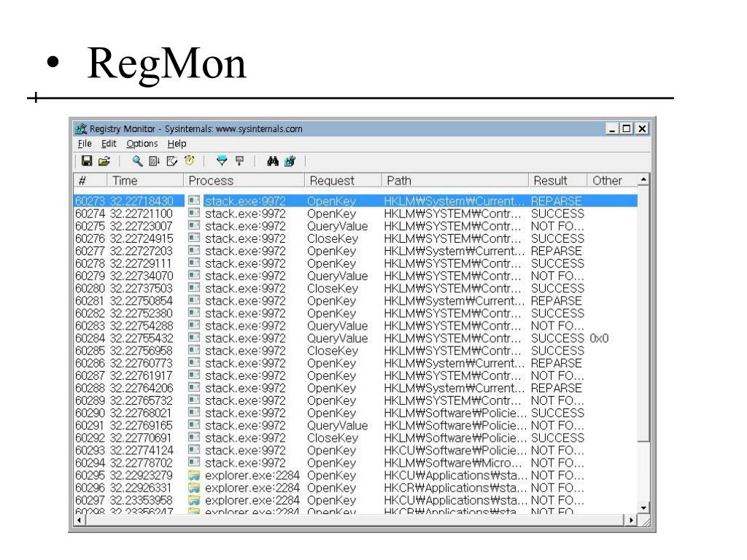The height and width of the screenshot is (560, 747).
Task: Click the process icon in row 60284
Action: tap(194, 338)
